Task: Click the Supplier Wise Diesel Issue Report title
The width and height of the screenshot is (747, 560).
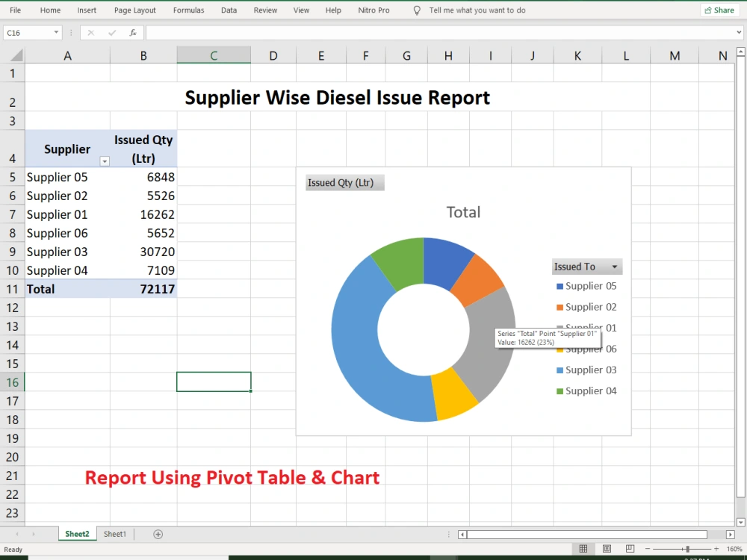Action: (338, 98)
